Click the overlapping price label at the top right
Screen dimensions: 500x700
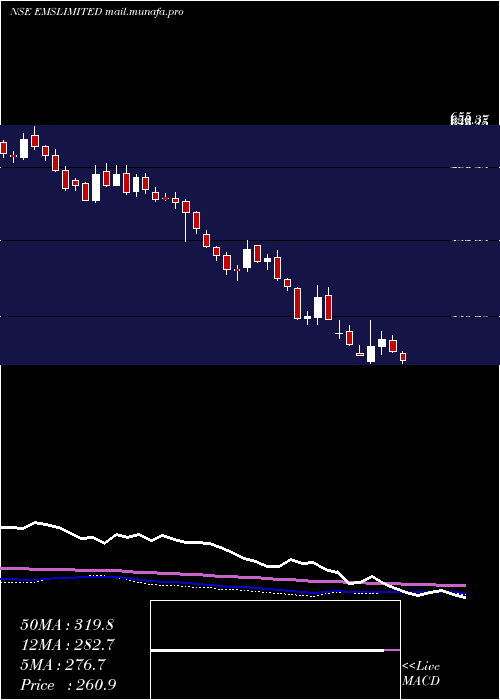tap(469, 119)
